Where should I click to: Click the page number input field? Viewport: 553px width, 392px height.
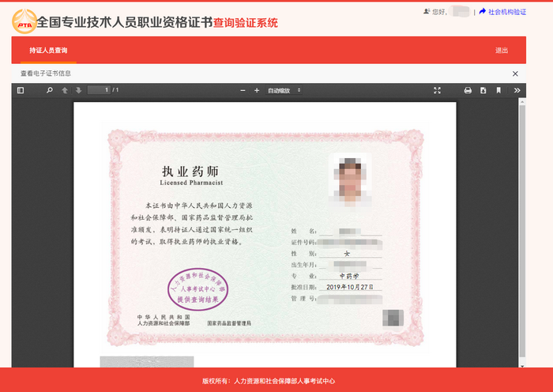click(x=99, y=91)
